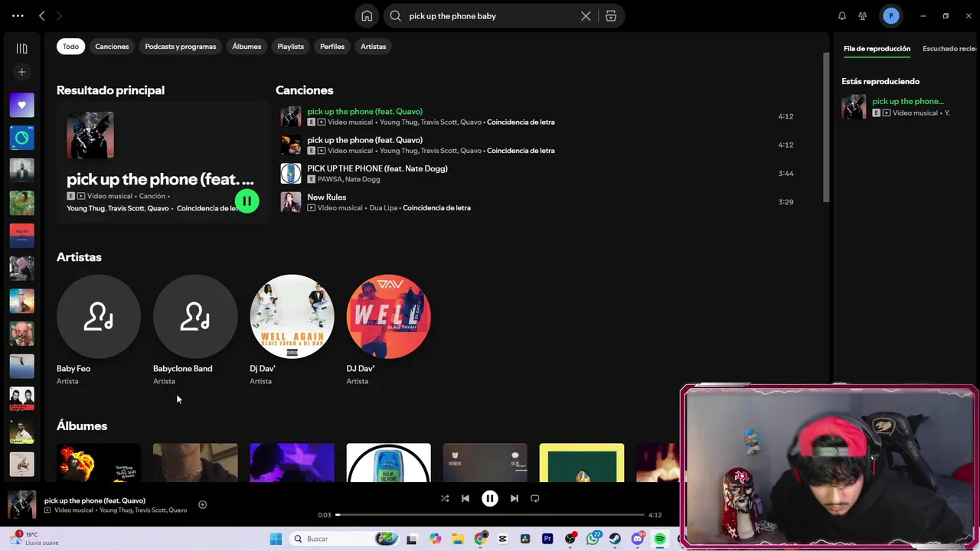Open the top result album cover
980x551 pixels.
pyautogui.click(x=90, y=135)
